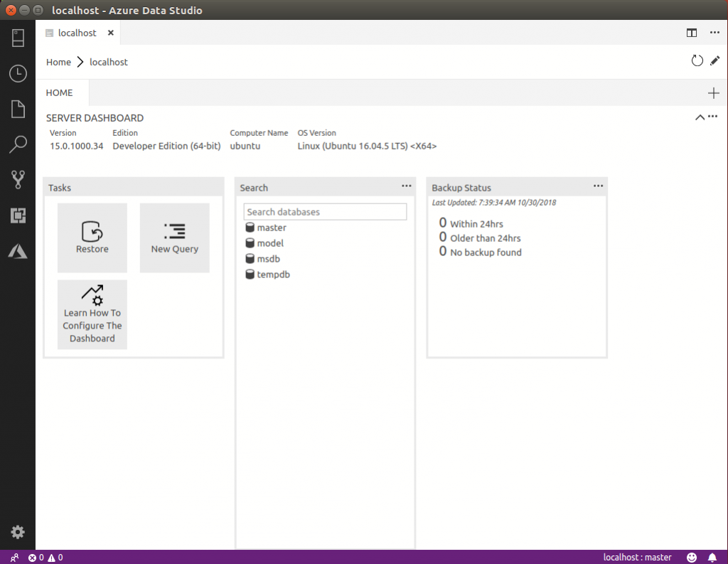Collapse the Server Dashboard properties chevron
The height and width of the screenshot is (564, 728).
[x=700, y=117]
